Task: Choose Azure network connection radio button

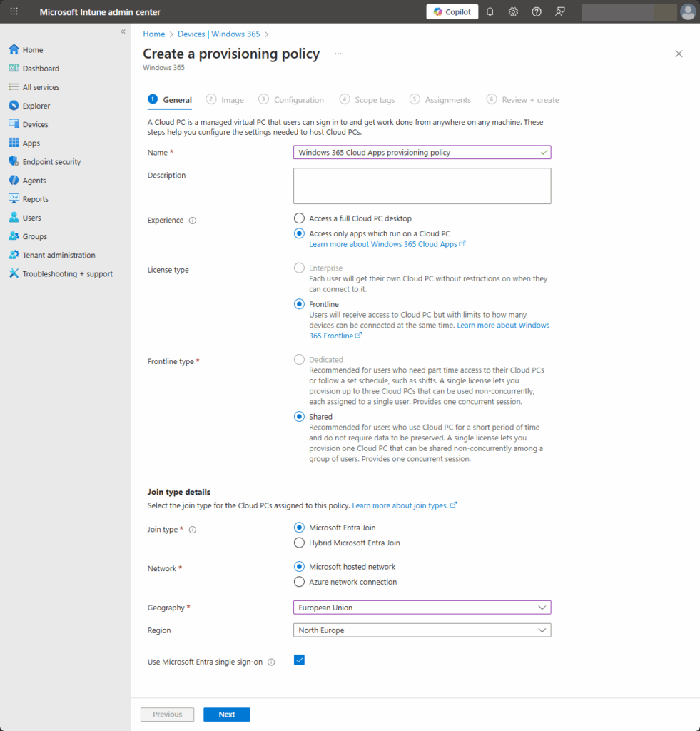Action: pyautogui.click(x=300, y=582)
